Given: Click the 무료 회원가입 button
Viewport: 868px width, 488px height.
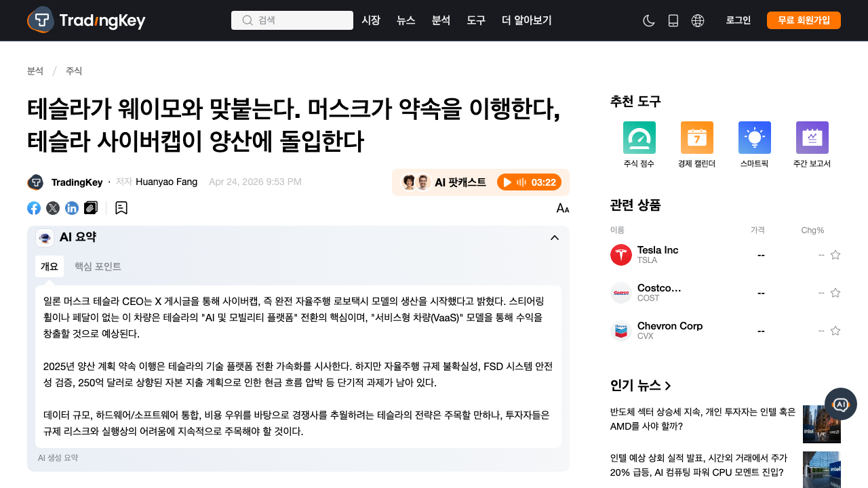Looking at the screenshot, I should pos(804,20).
